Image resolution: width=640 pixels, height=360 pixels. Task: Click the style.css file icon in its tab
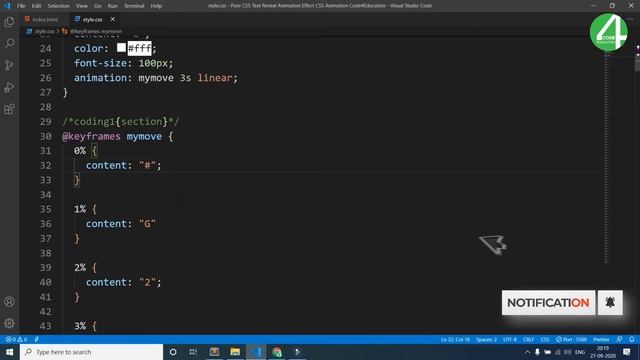point(77,19)
